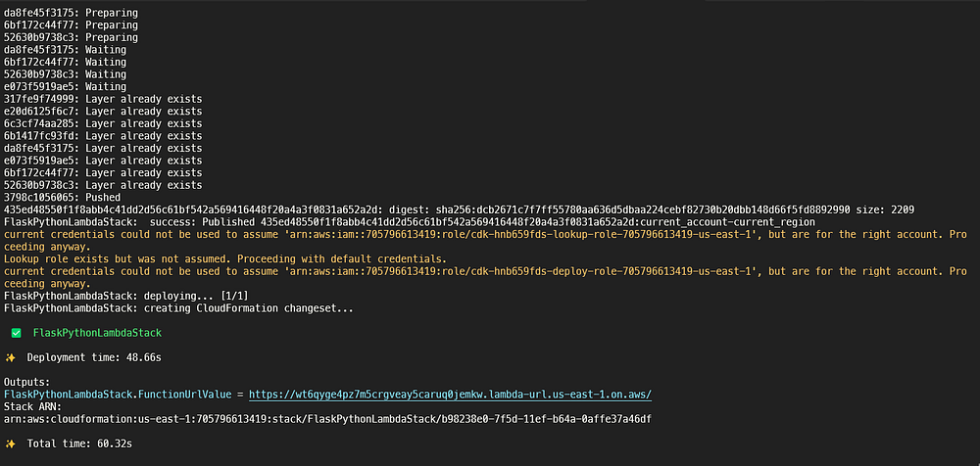The image size is (980, 466).
Task: Click the green checkmark beside FlaskPythonLambdaStack
Action: pos(17,333)
